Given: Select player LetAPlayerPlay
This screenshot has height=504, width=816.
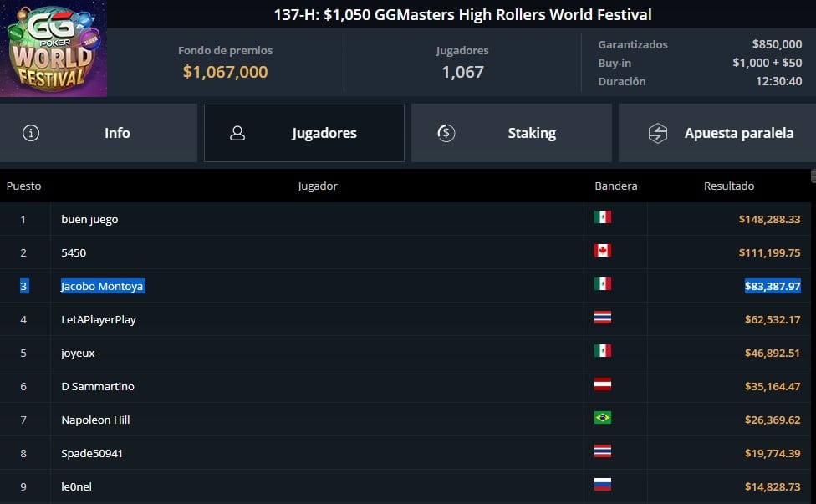Looking at the screenshot, I should point(99,319).
